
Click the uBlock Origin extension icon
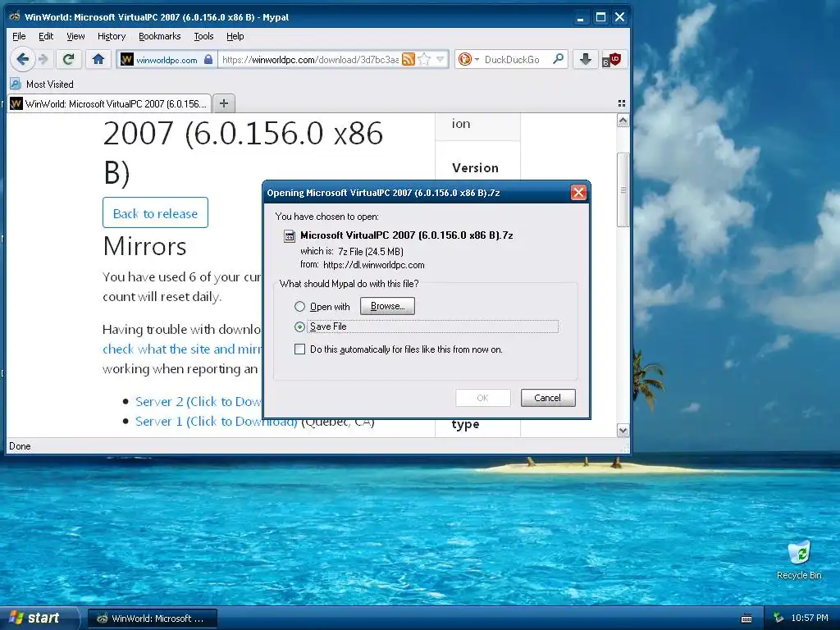point(611,59)
